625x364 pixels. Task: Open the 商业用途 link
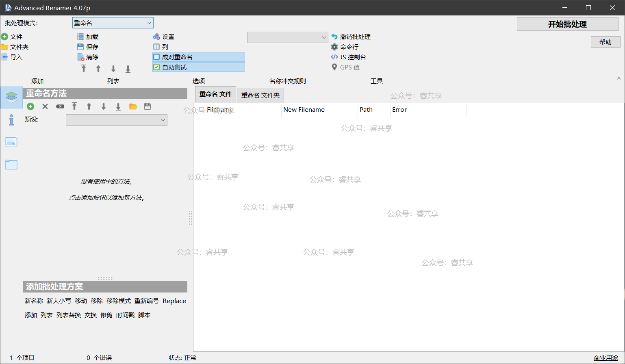[x=606, y=358]
